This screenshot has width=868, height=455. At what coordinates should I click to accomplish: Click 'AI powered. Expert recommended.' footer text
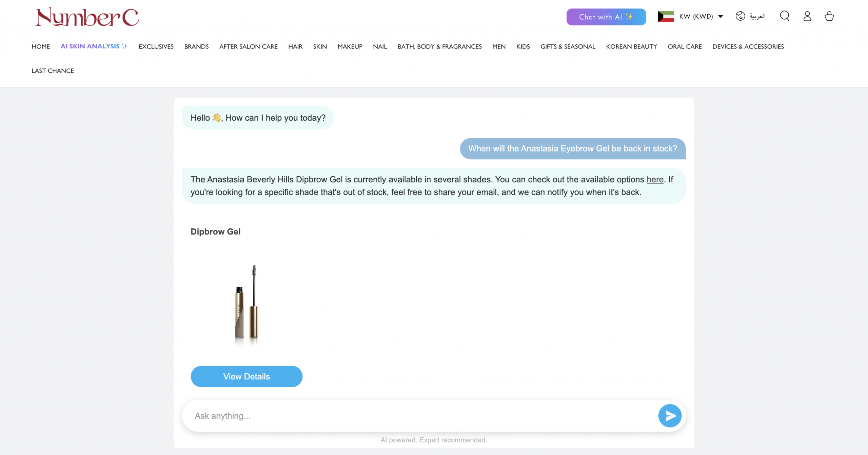pos(434,440)
